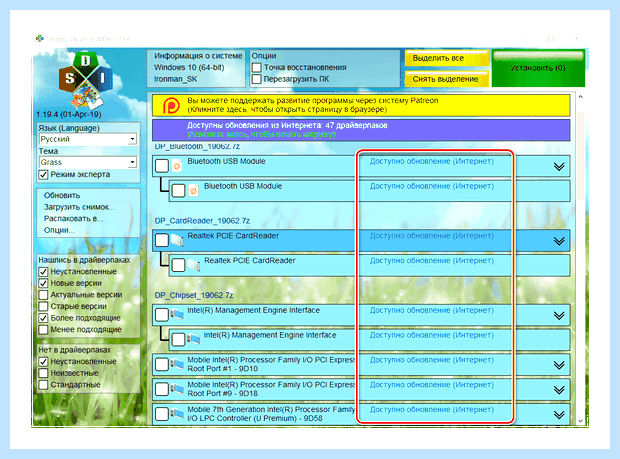
Task: Click the top Realtek PCIE CardReader device icon
Action: pos(177,240)
